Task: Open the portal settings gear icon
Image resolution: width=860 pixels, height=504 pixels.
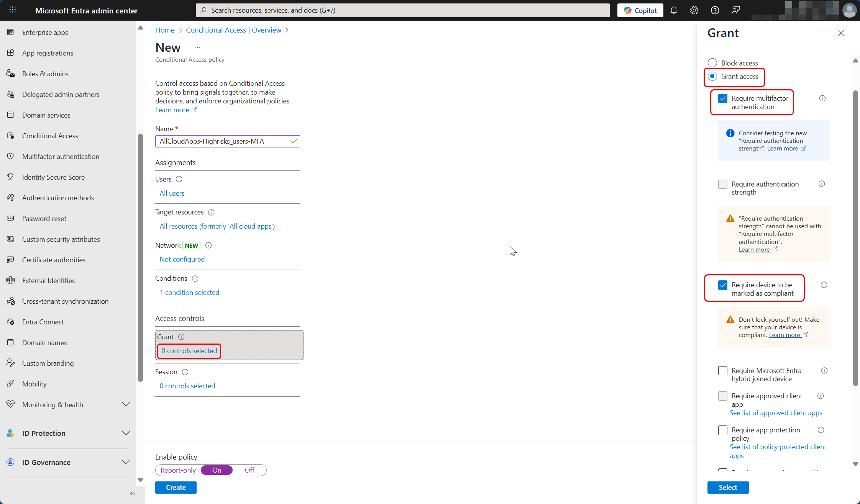Action: pyautogui.click(x=694, y=10)
